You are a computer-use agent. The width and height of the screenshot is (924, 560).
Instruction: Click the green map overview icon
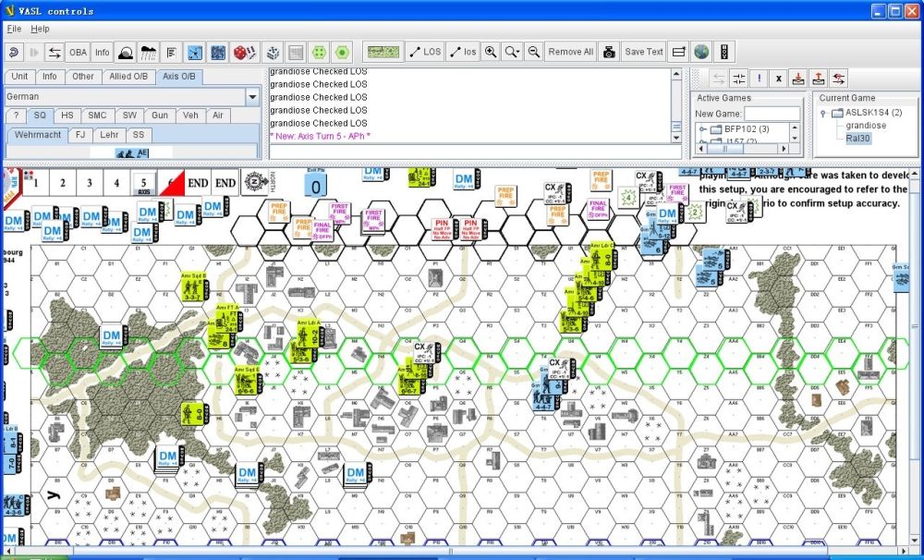coord(383,52)
